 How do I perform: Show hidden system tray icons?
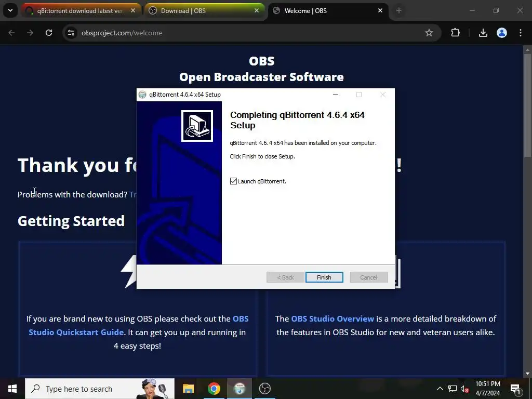[440, 389]
